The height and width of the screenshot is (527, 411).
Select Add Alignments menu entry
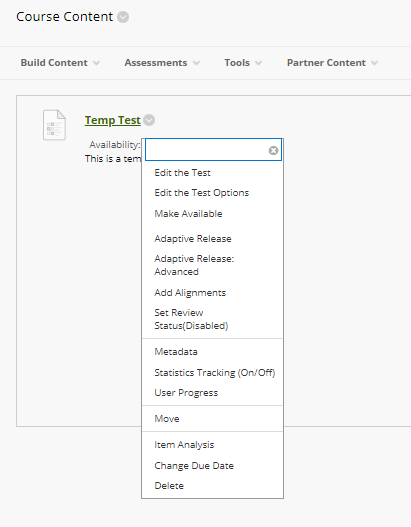pyautogui.click(x=190, y=292)
